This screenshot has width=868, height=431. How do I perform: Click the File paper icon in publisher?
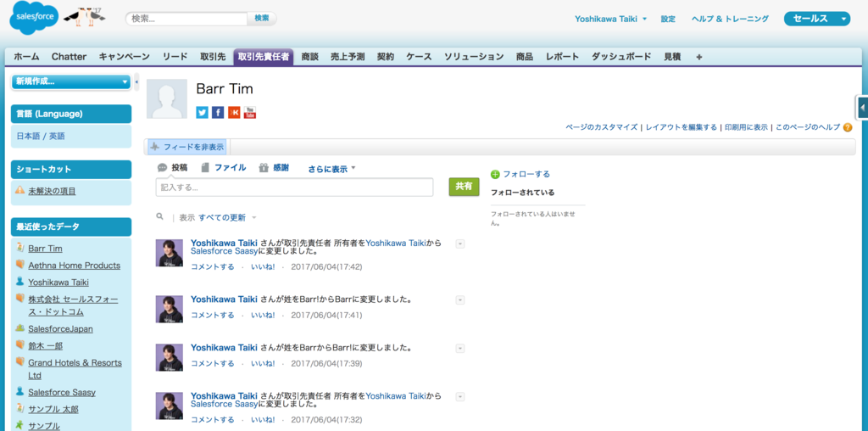[205, 167]
